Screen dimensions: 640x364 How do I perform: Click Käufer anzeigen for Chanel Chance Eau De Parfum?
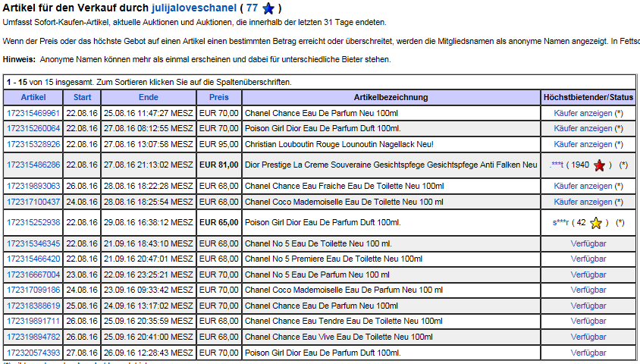coord(583,113)
